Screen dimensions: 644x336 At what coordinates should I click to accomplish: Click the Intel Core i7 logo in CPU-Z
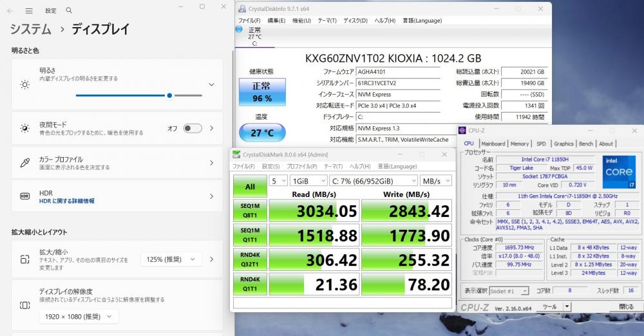[x=619, y=172]
